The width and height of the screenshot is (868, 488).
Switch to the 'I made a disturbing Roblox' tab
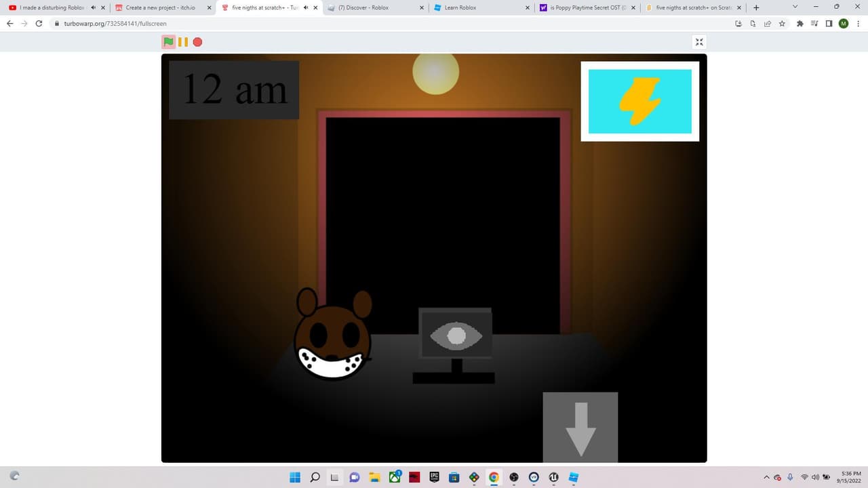pyautogui.click(x=52, y=7)
